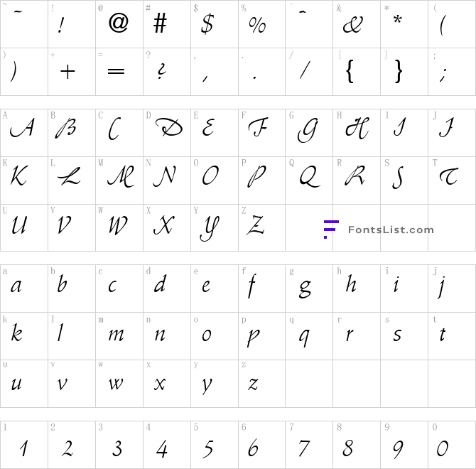The image size is (476, 469).
Task: Click the capital H script glyph
Action: (x=357, y=128)
